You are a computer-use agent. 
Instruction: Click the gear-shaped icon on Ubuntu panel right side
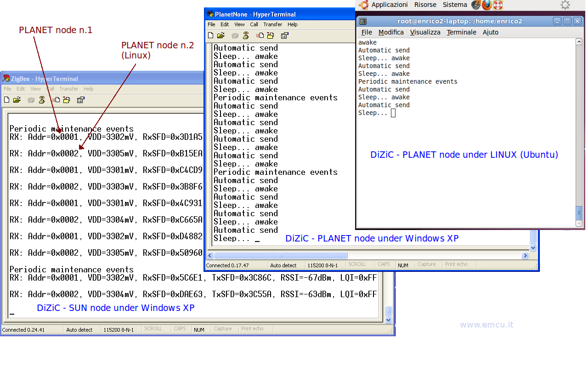[565, 5]
